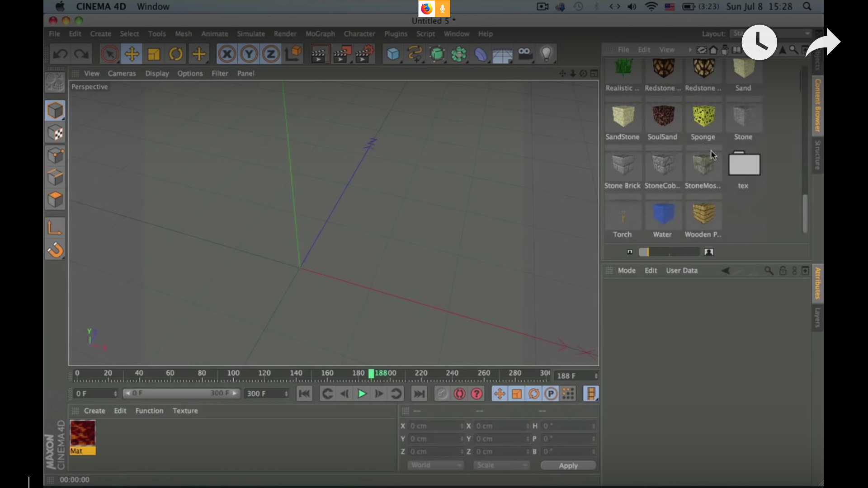Screen dimensions: 868x488
Task: Click the Record Active Objects button
Action: [x=442, y=394]
